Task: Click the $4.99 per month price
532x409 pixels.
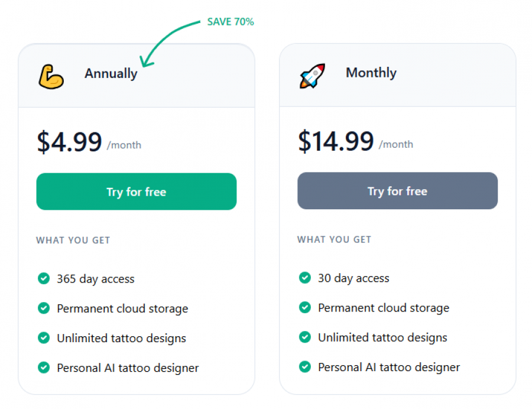Action: [70, 142]
